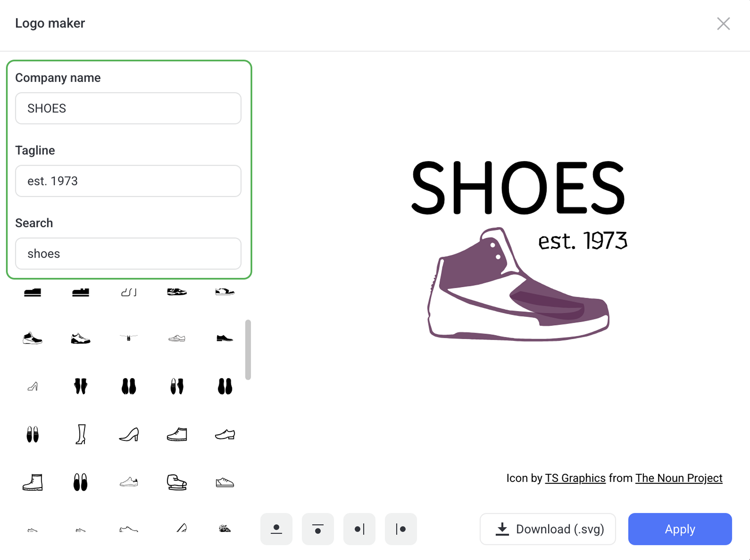Choose the layout with dot left of line
The height and width of the screenshot is (560, 750).
click(359, 529)
